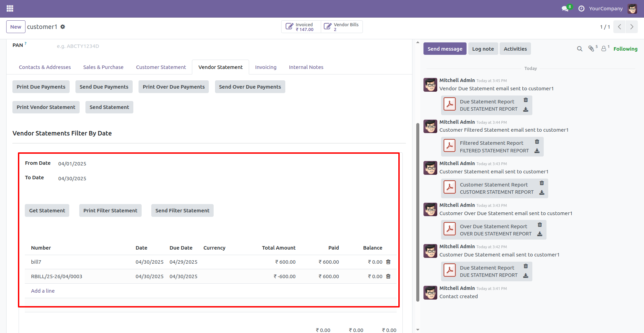Remove the bill7 line using trash icon
This screenshot has width=644, height=333.
[388, 262]
